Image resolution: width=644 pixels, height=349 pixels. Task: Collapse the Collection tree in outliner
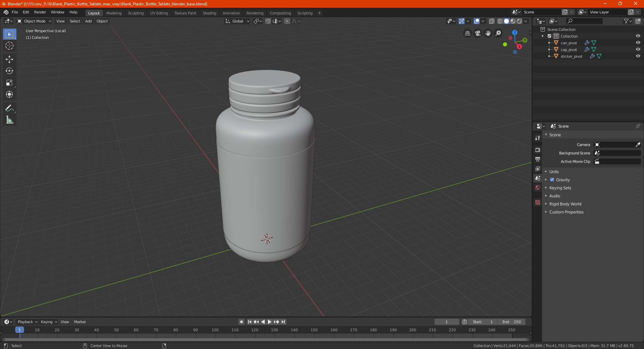[x=543, y=36]
